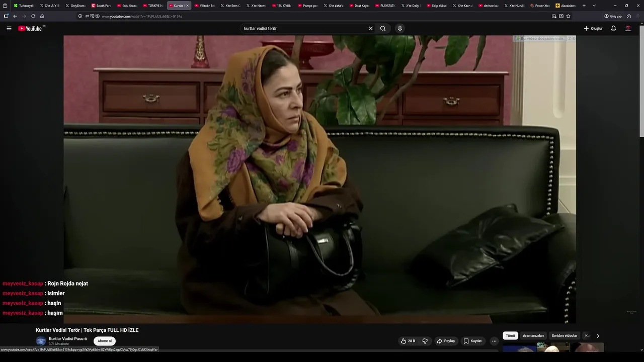Open the browser Giriş yap sign-in button

[613, 16]
